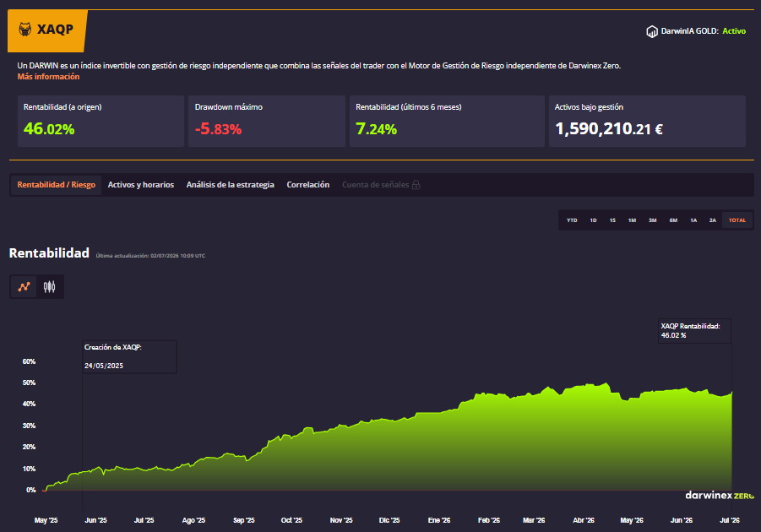The width and height of the screenshot is (761, 532).
Task: Select the 1M time range
Action: click(632, 220)
